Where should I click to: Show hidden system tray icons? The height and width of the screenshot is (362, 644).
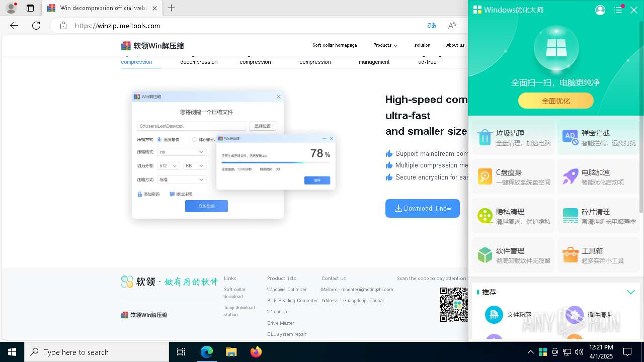(530, 352)
